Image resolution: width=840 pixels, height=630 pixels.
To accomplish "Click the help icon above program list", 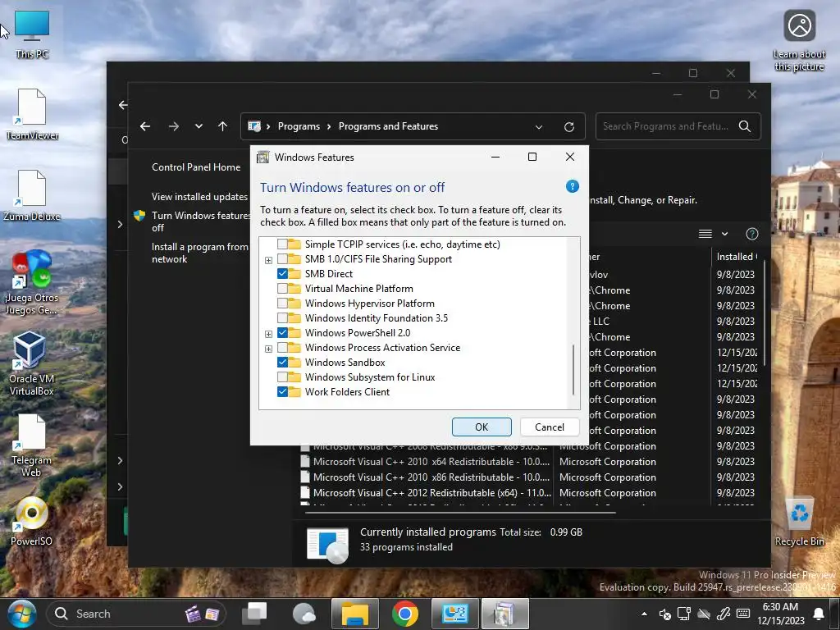I will point(752,234).
